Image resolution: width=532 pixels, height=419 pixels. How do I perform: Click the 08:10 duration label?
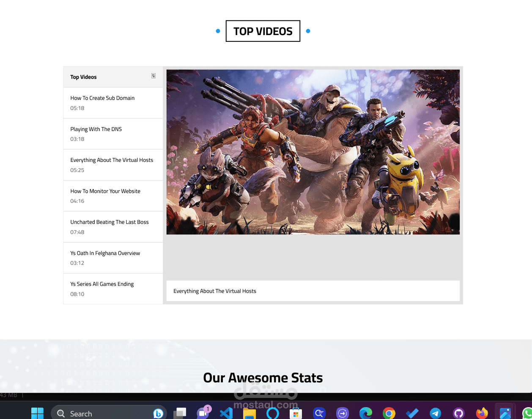click(x=77, y=294)
